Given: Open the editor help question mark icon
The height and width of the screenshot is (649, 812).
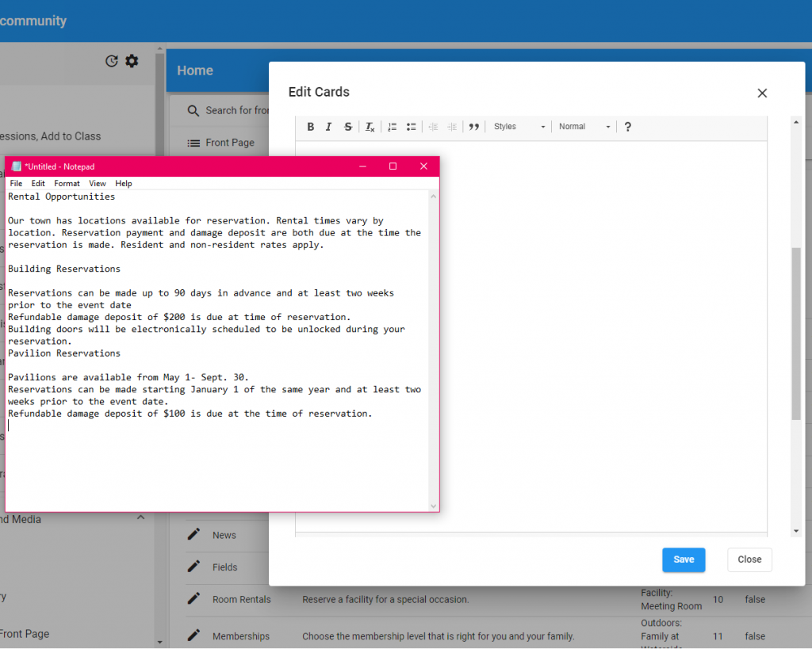Looking at the screenshot, I should [627, 127].
